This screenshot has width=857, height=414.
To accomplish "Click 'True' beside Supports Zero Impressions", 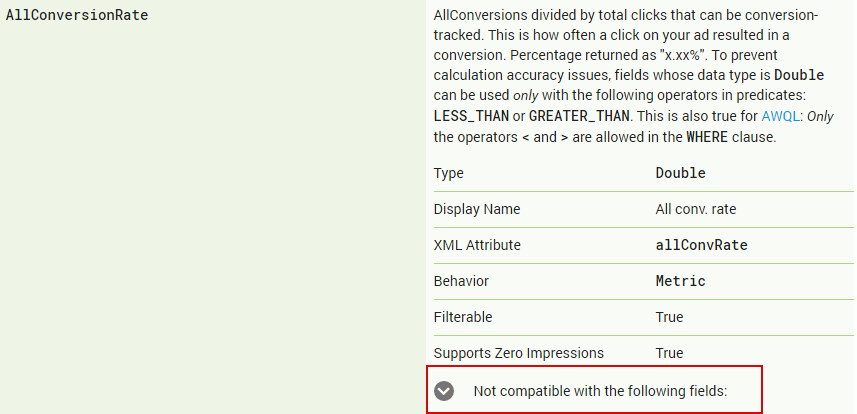I will click(x=669, y=353).
